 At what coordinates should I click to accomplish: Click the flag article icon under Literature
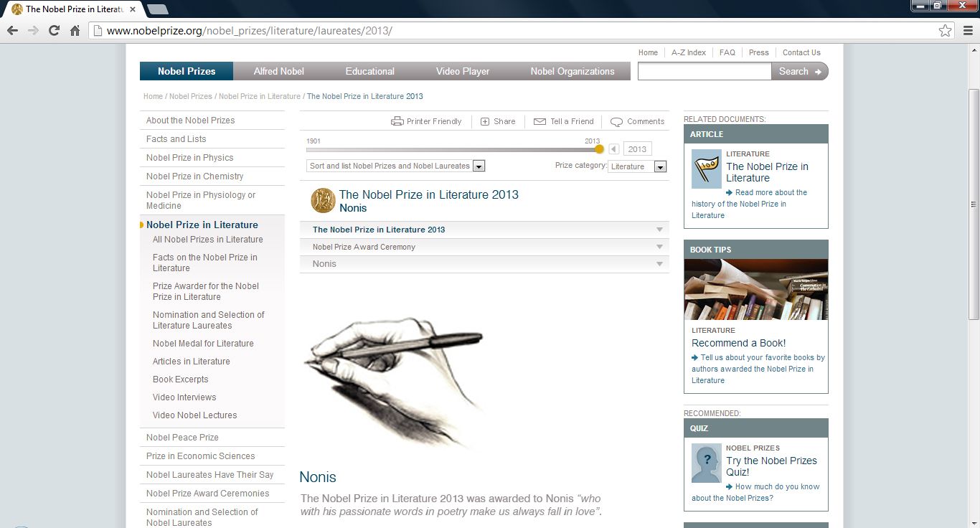click(706, 169)
